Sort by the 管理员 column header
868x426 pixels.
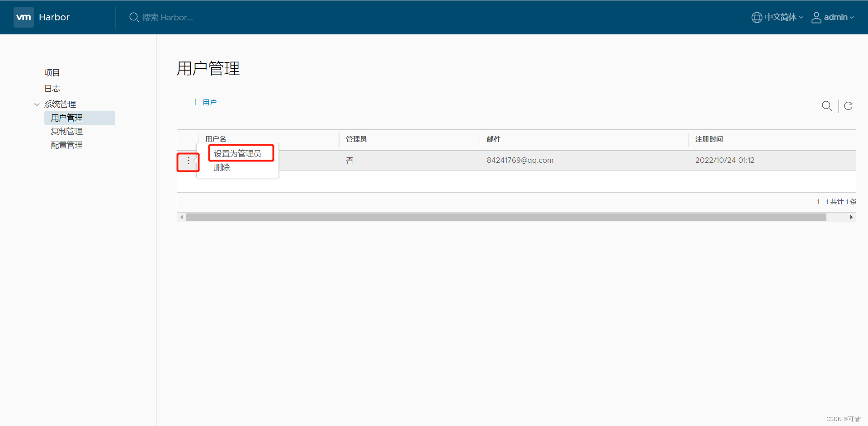point(356,139)
